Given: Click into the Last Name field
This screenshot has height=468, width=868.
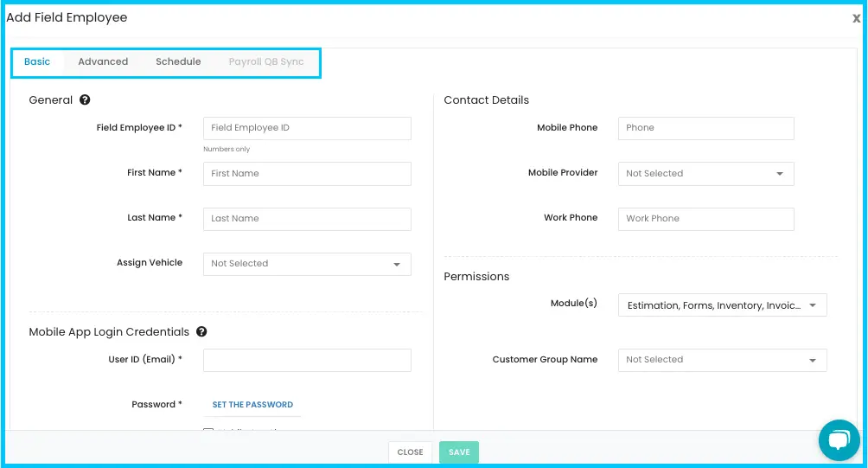Looking at the screenshot, I should (x=307, y=219).
